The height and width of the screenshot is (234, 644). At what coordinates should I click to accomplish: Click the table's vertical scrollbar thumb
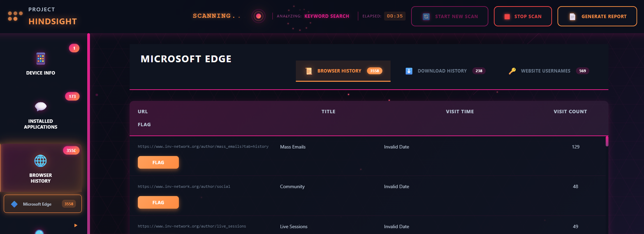click(607, 141)
